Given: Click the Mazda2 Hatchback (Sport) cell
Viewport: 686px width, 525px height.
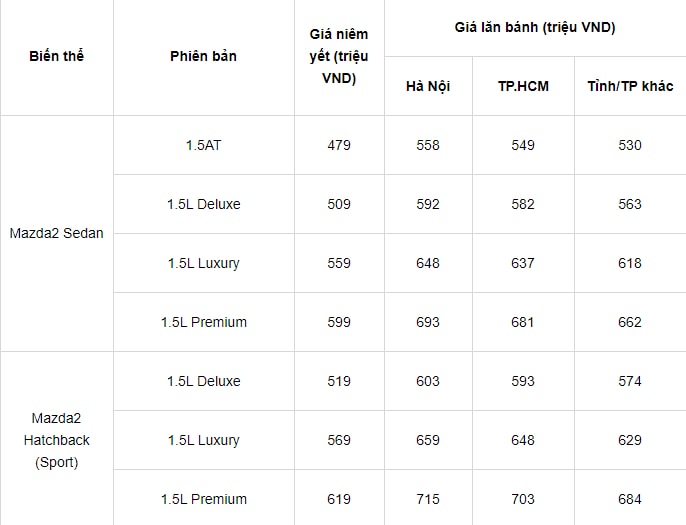Looking at the screenshot, I should click(56, 440).
